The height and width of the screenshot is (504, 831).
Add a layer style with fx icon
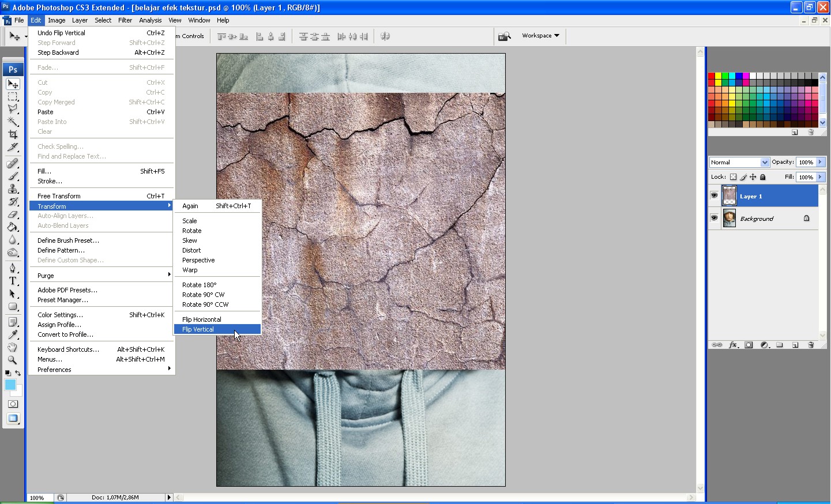(733, 345)
